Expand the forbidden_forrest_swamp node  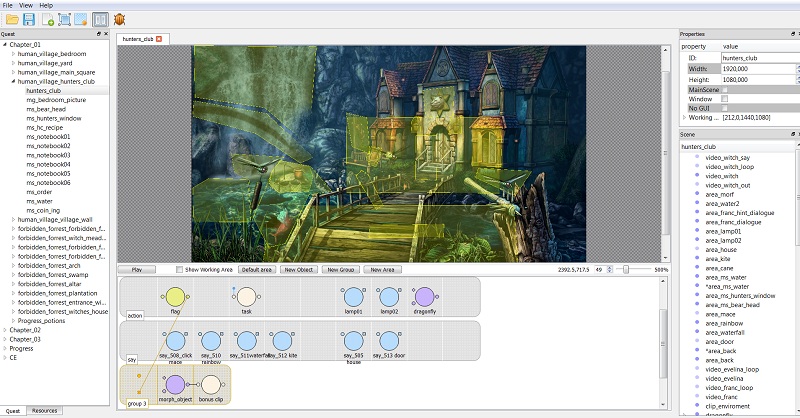pyautogui.click(x=14, y=275)
